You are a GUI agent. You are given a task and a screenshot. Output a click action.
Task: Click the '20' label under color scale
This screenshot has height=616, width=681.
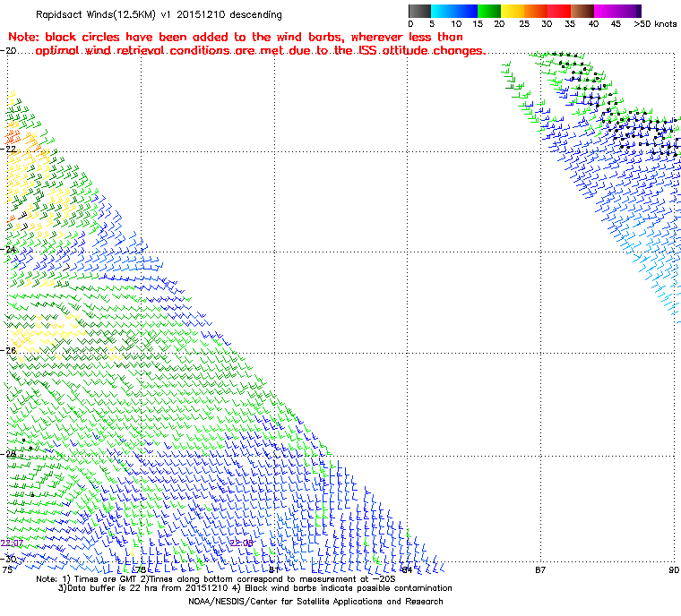click(x=500, y=24)
